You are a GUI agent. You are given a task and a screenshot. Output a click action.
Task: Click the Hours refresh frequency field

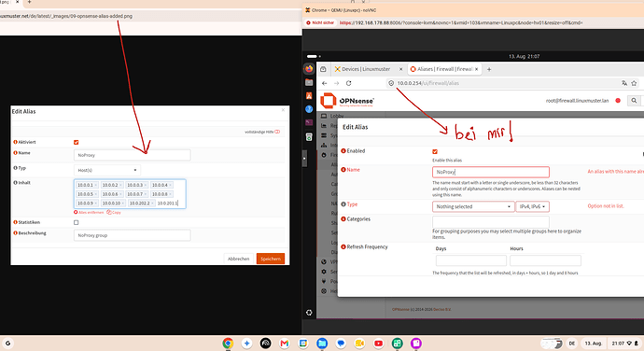pyautogui.click(x=545, y=260)
